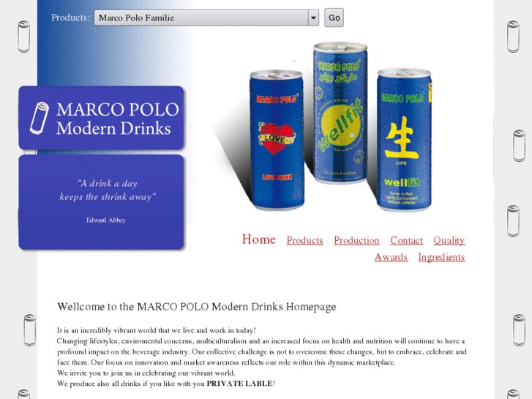Click the can icon in Marco Polo logo
The height and width of the screenshot is (399, 532).
pyautogui.click(x=39, y=118)
